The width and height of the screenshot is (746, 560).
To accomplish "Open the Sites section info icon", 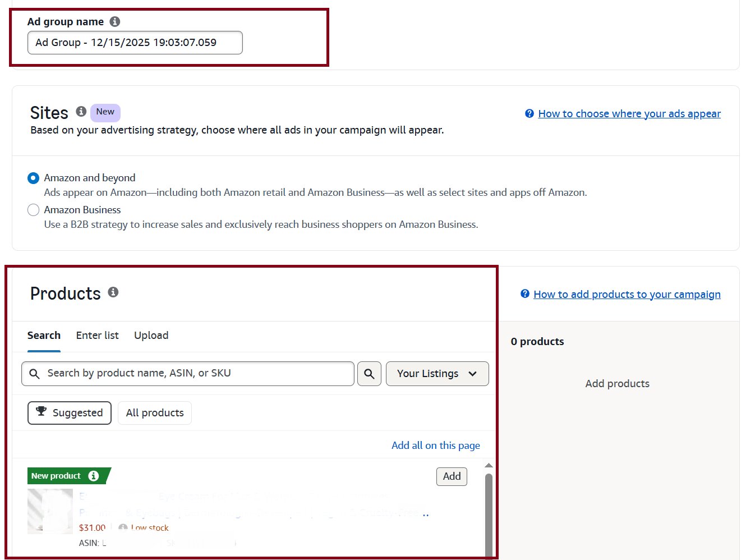I will (81, 111).
